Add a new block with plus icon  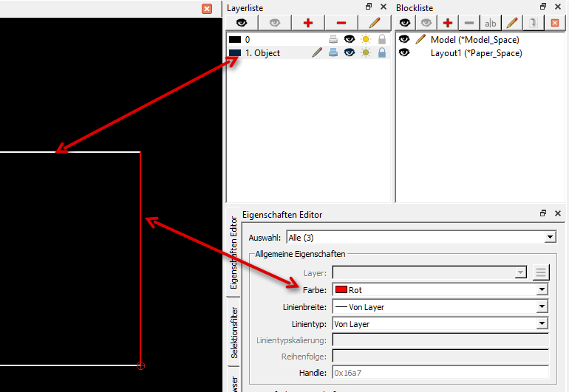tap(448, 23)
